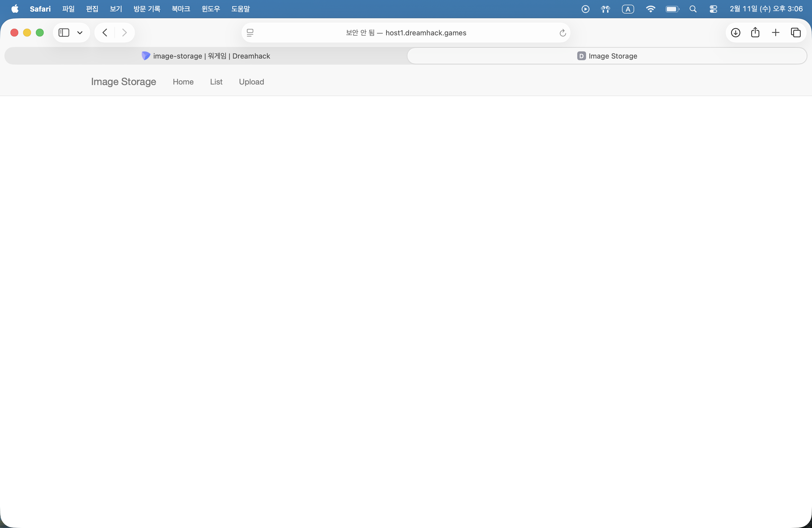Open a new tab
The height and width of the screenshot is (528, 812).
pyautogui.click(x=776, y=33)
